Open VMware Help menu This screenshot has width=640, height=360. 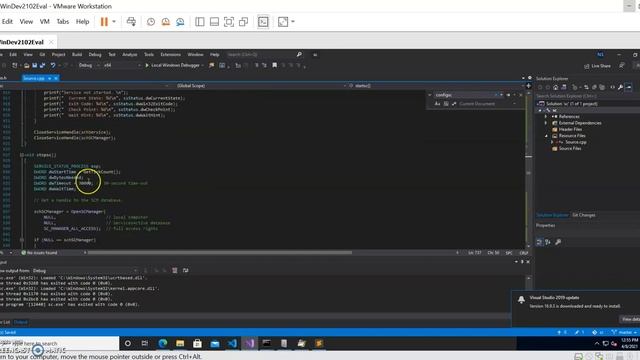tap(82, 22)
